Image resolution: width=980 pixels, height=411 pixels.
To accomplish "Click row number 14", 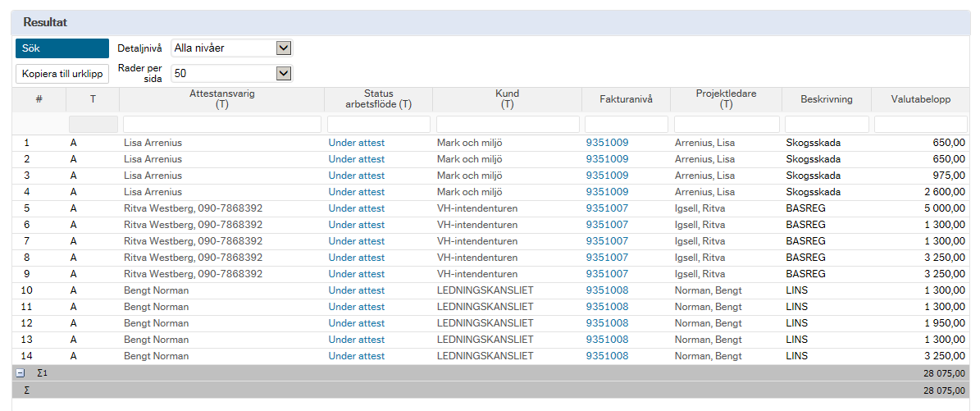I will coord(28,356).
